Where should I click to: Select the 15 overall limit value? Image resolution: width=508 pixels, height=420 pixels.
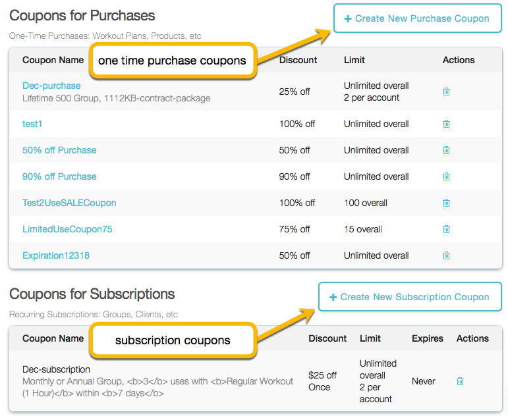(363, 229)
